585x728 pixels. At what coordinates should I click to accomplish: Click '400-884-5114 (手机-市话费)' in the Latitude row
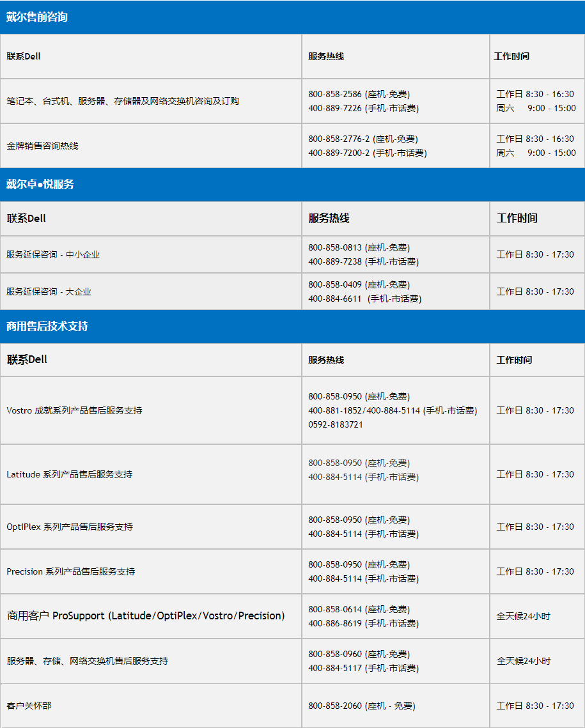[x=364, y=477]
